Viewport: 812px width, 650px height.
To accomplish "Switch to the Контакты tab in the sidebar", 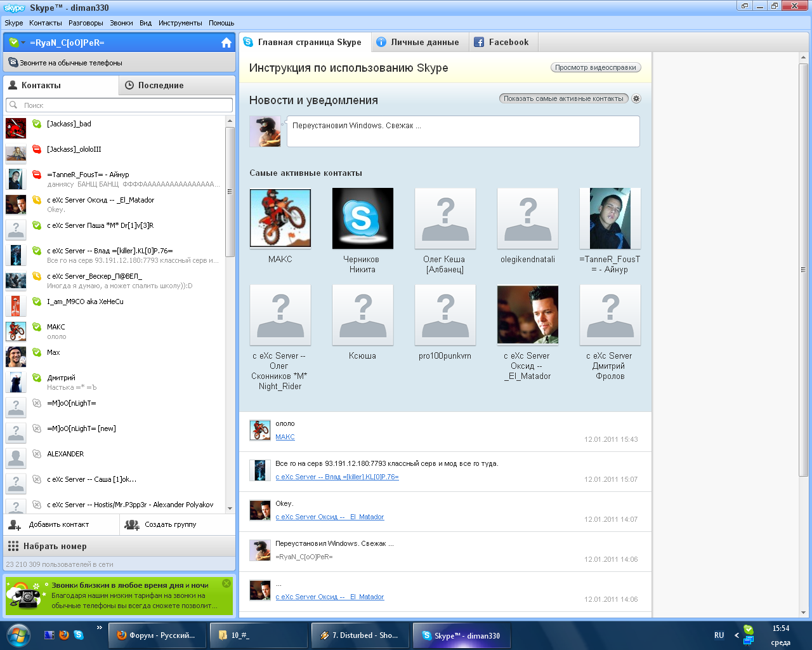I will point(61,85).
